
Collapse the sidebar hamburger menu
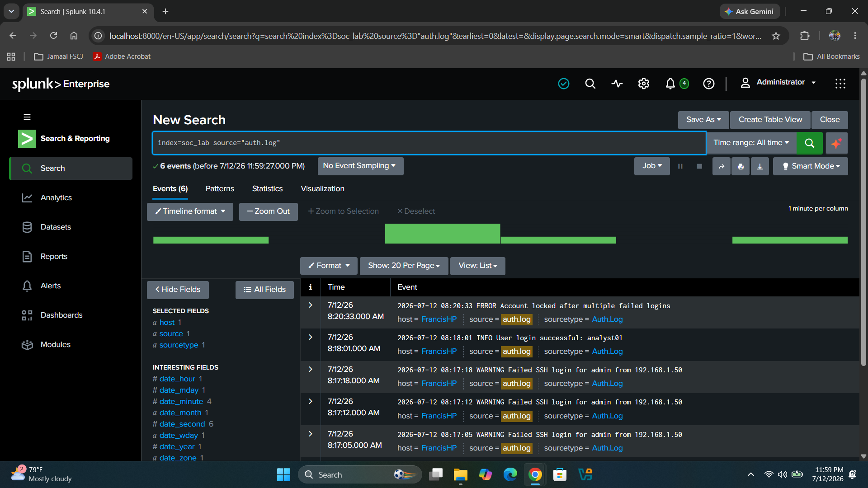[x=27, y=117]
